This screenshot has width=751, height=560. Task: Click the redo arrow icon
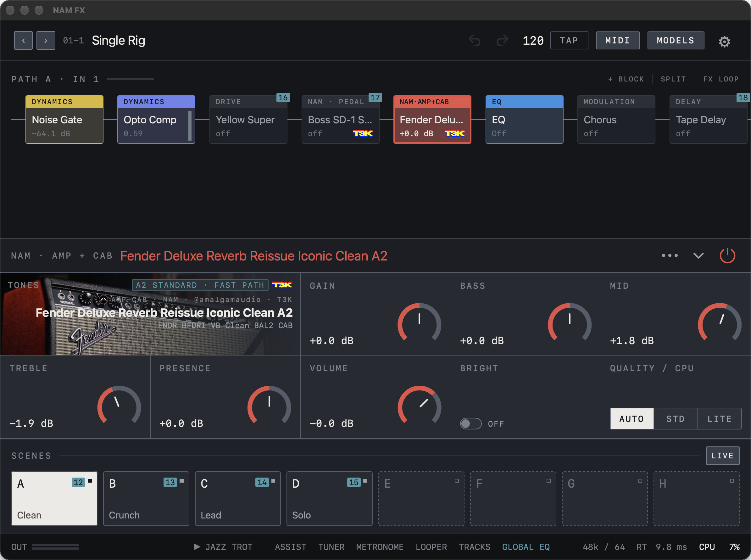[x=502, y=40]
